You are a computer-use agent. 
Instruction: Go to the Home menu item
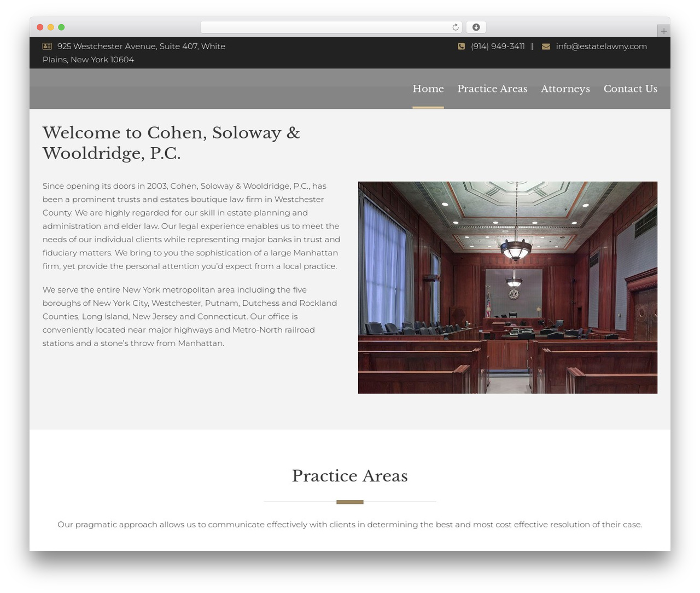tap(428, 89)
